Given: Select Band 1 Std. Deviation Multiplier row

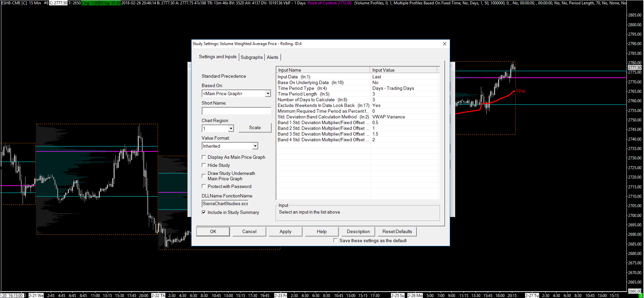Looking at the screenshot, I should (x=358, y=122).
